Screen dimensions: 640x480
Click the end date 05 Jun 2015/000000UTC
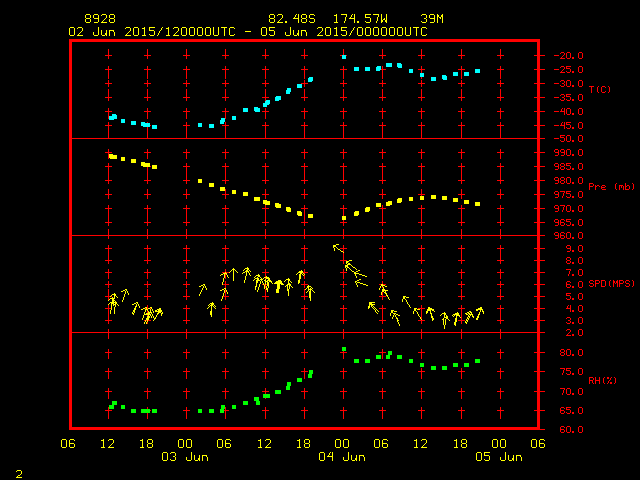pyautogui.click(x=350, y=31)
